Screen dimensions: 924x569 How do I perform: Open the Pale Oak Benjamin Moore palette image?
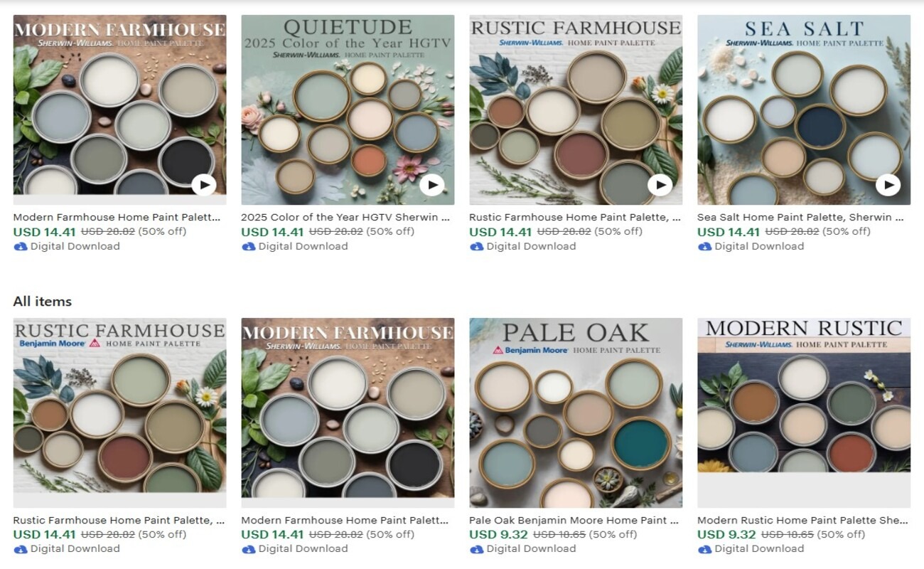pos(576,413)
